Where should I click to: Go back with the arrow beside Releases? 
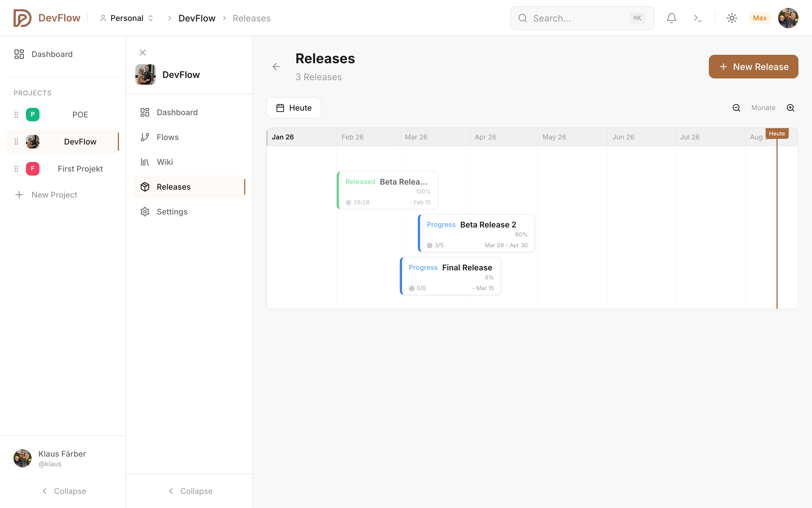(276, 67)
